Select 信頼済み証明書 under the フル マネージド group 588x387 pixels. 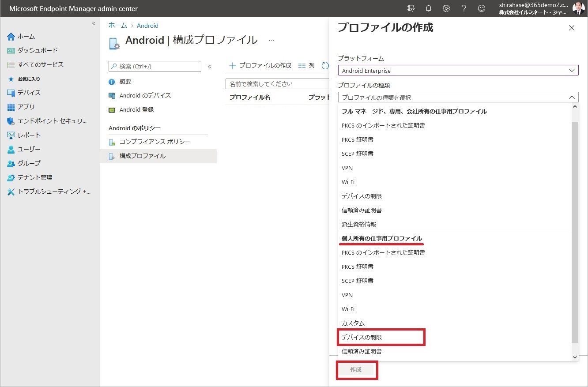[455, 210]
